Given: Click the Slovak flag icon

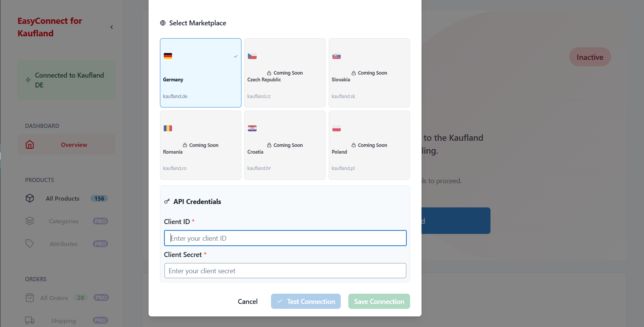Looking at the screenshot, I should click(x=337, y=56).
